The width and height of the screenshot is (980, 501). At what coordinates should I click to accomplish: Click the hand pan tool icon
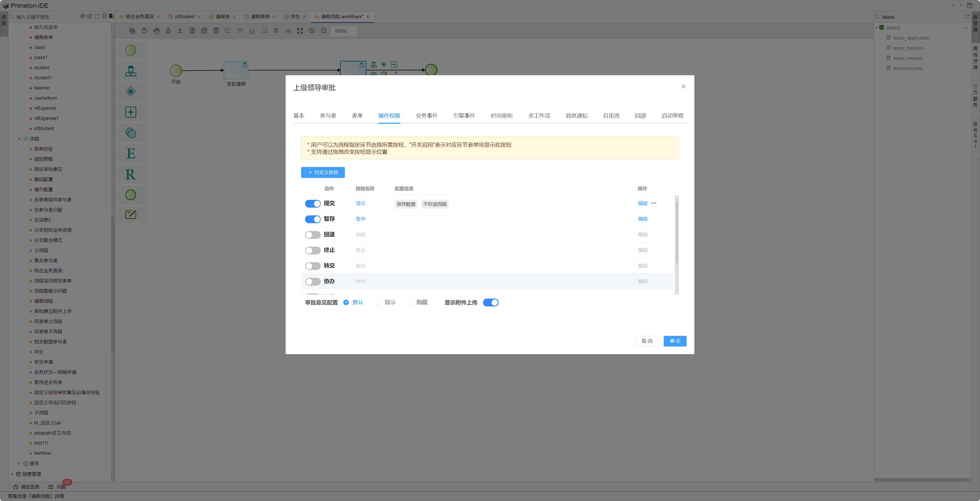pos(156,31)
